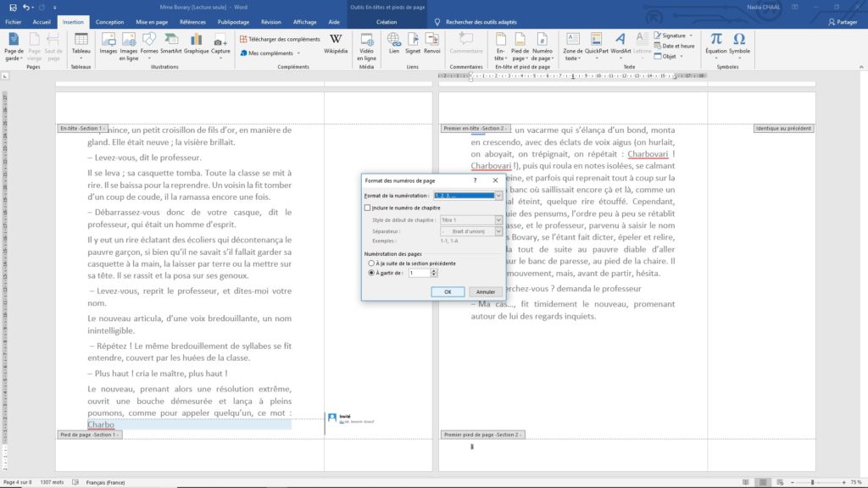This screenshot has width=868, height=488.
Task: Open Customize Quick Access Toolbar dropdown
Action: pos(55,7)
